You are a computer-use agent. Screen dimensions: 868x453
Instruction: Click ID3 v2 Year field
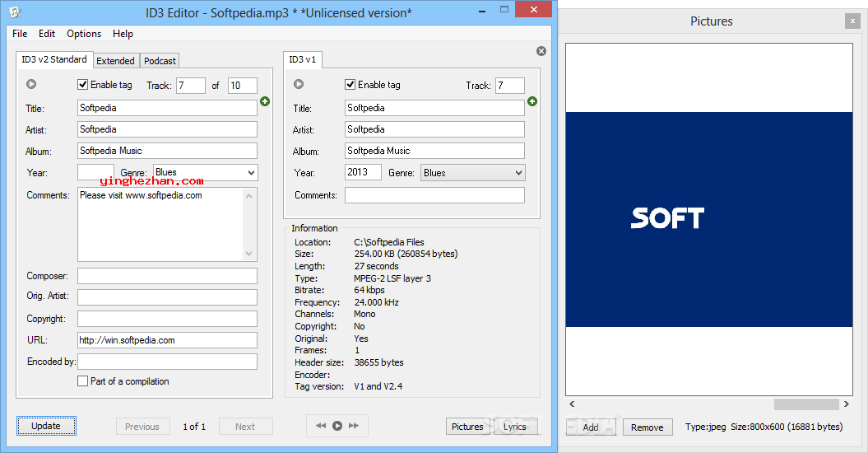[95, 172]
